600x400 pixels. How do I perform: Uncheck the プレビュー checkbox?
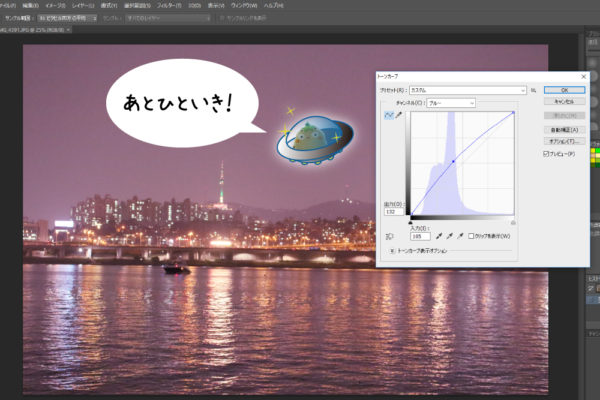coord(545,154)
